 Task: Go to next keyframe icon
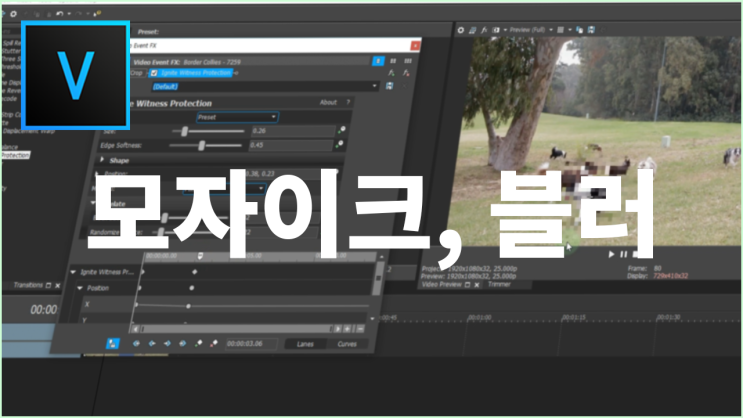(167, 344)
